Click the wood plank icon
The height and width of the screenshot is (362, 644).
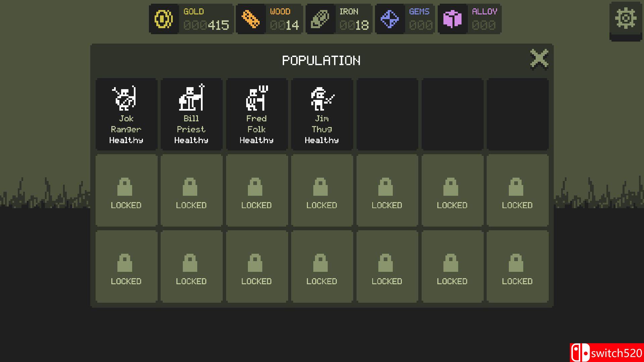pos(251,19)
